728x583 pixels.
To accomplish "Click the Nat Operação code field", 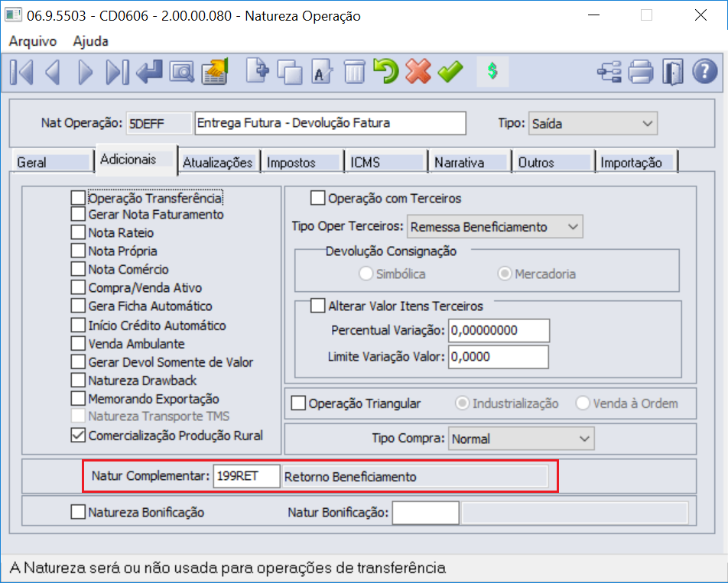I will click(159, 123).
